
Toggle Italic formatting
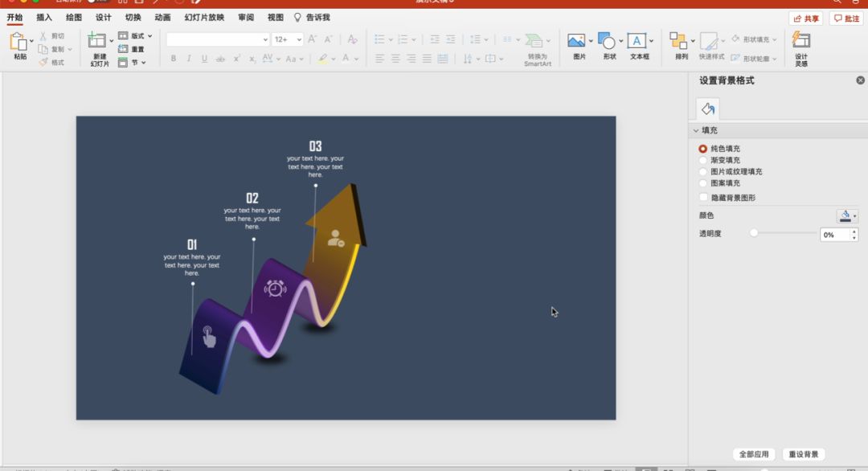(x=189, y=59)
